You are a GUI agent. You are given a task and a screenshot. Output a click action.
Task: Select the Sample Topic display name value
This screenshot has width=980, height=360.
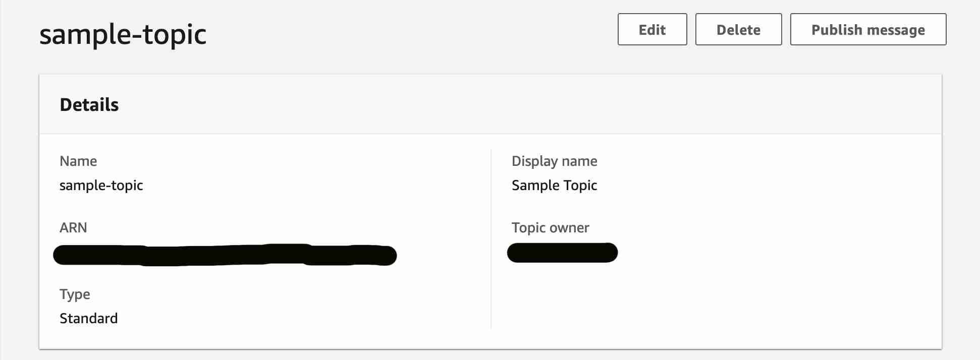(x=554, y=186)
